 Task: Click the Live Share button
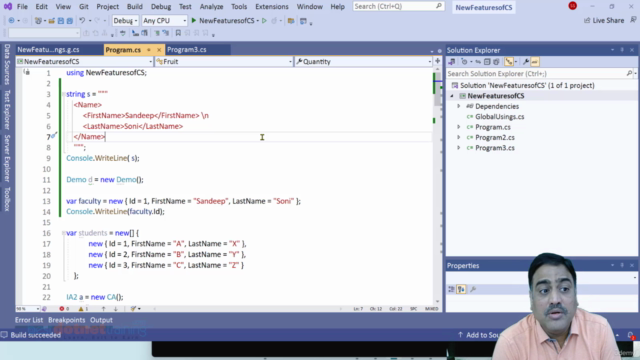[604, 20]
